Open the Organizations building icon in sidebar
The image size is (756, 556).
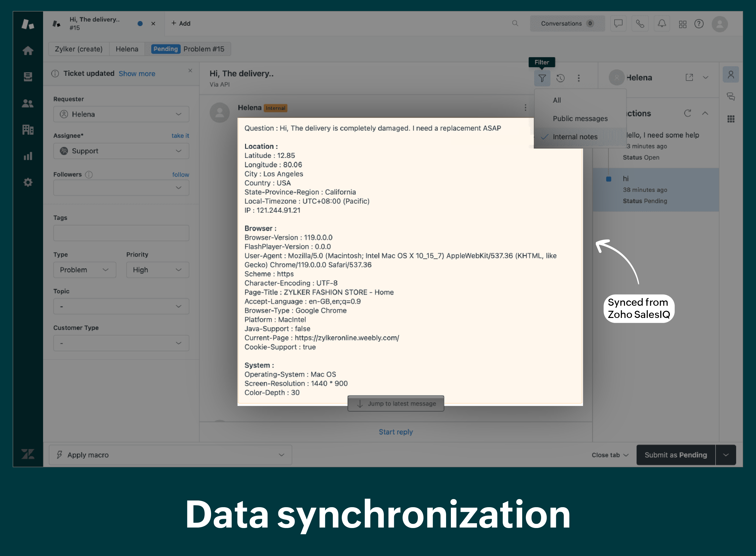pos(28,130)
